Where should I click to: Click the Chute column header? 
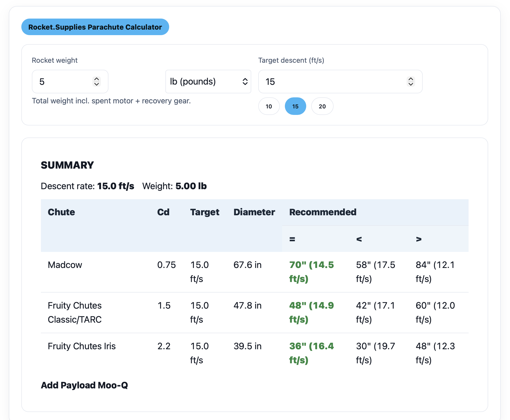pyautogui.click(x=61, y=212)
